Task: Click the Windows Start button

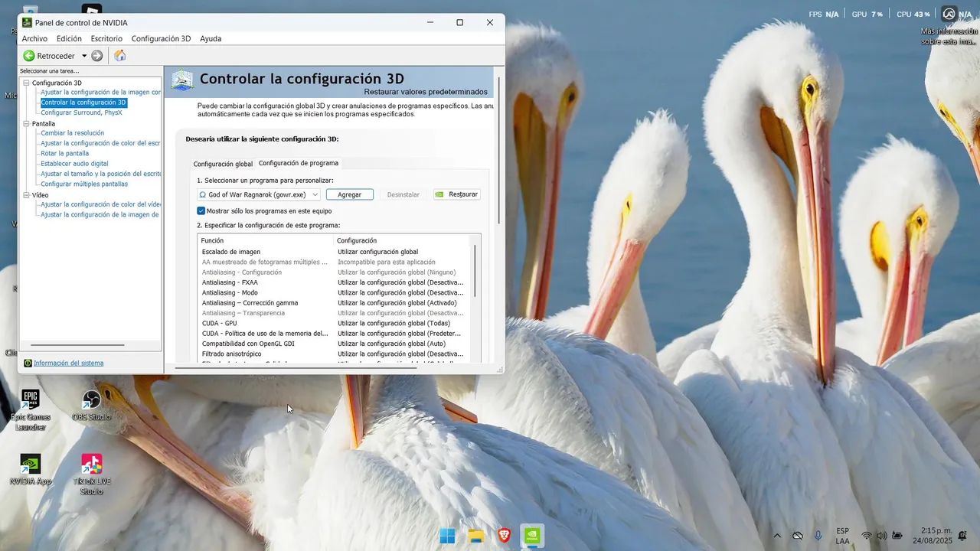Action: click(x=448, y=536)
